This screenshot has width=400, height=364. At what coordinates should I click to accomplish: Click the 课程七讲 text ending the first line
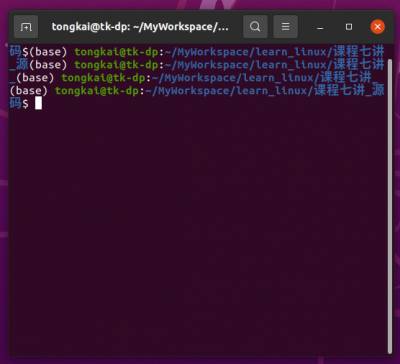359,52
